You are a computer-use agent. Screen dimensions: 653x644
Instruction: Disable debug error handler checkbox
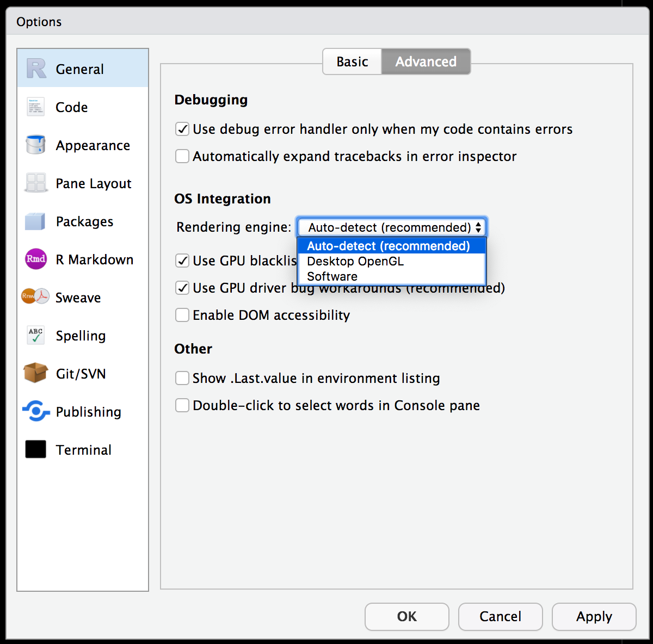tap(182, 129)
